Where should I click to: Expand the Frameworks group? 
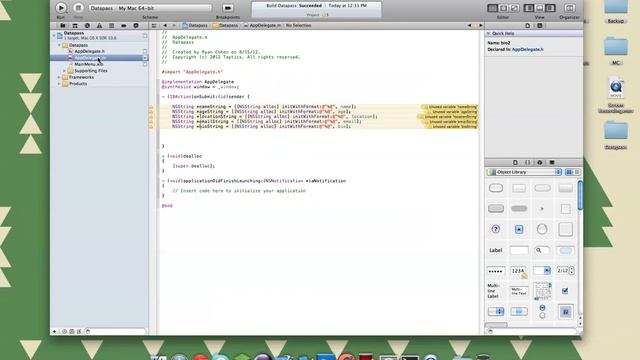point(60,77)
